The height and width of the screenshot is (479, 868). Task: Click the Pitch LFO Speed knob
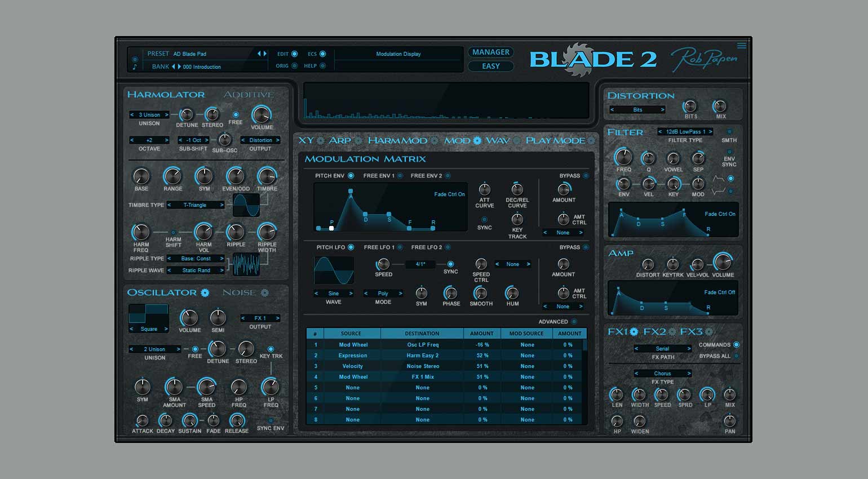[383, 264]
